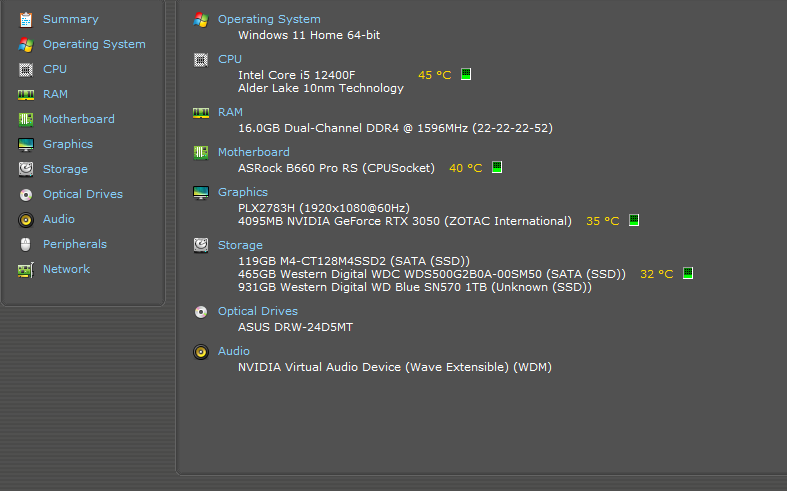Click the CPU chip icon in sidebar

(x=26, y=69)
